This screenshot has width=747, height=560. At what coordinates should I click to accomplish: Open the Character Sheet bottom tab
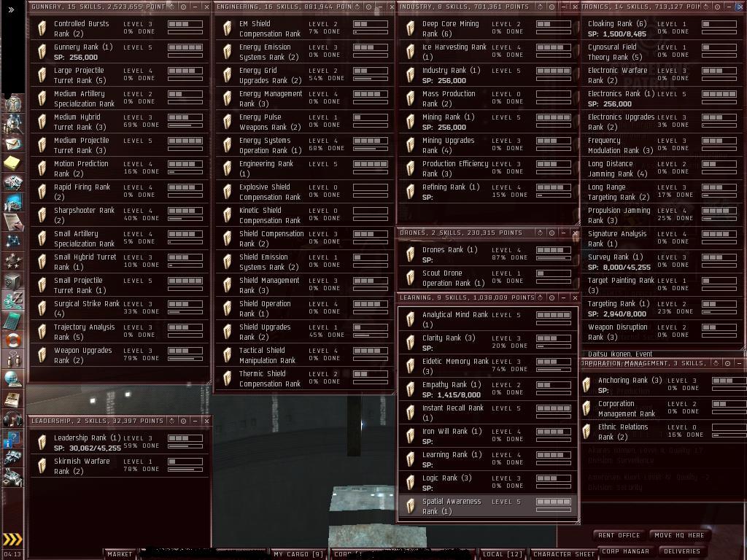(x=564, y=554)
